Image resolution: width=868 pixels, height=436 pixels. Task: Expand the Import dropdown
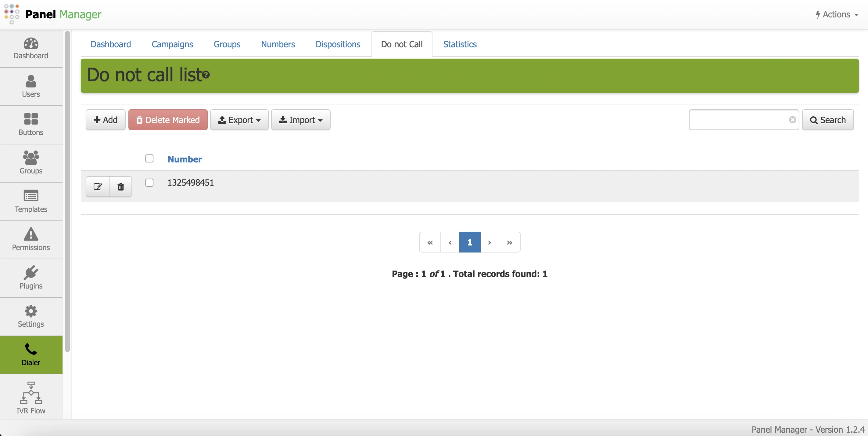coord(300,120)
